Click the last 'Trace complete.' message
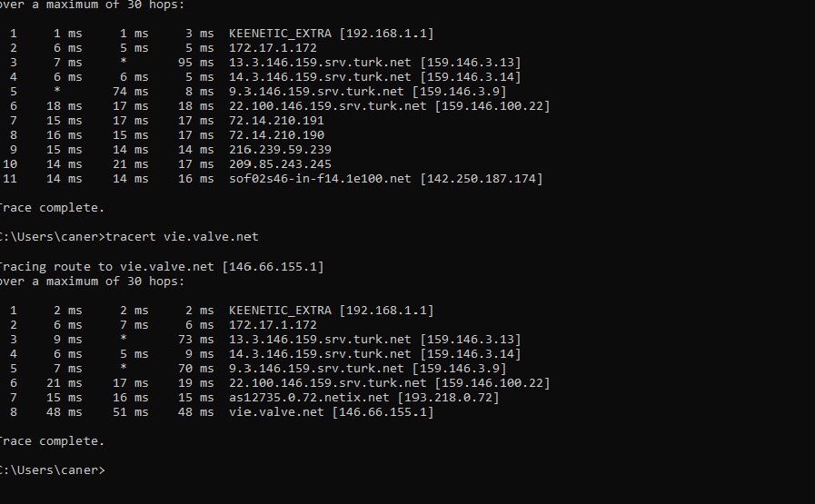Screen dimensions: 815x504 pyautogui.click(x=52, y=441)
